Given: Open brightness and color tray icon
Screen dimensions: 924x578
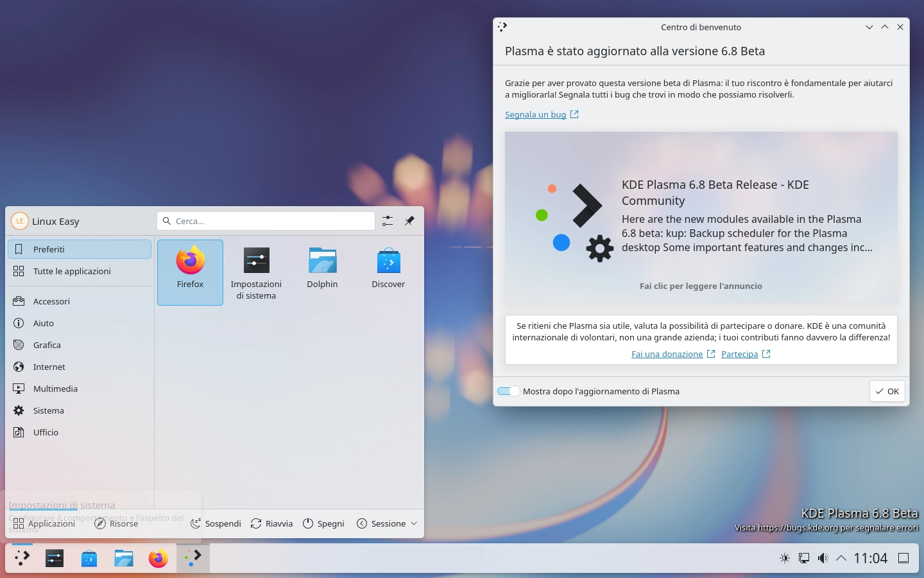Looking at the screenshot, I should [784, 558].
